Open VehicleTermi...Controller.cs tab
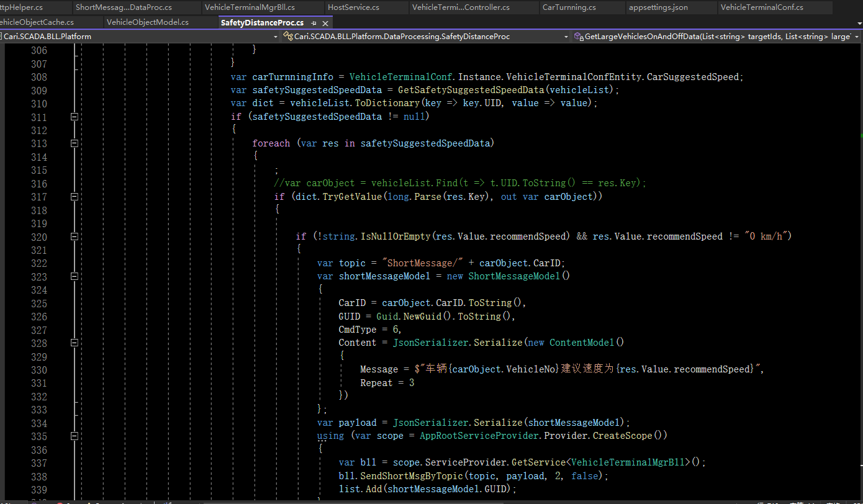Screen dimensions: 863x504 tap(461, 7)
